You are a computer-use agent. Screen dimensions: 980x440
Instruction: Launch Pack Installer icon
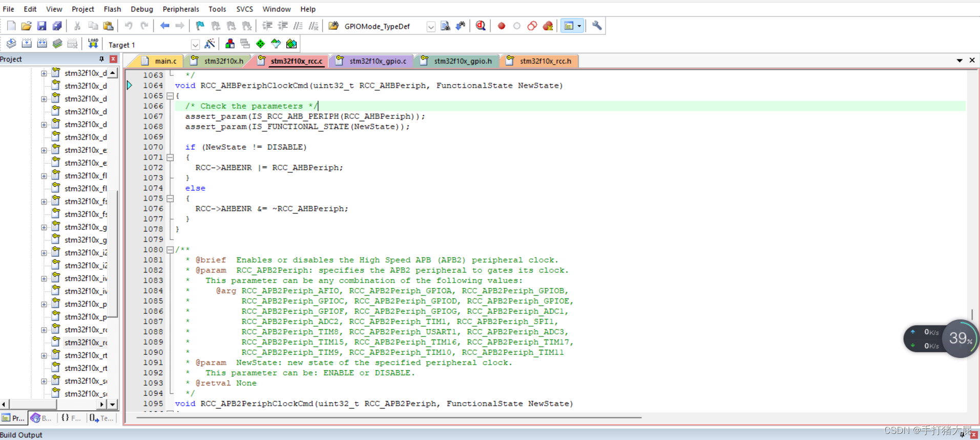(291, 44)
